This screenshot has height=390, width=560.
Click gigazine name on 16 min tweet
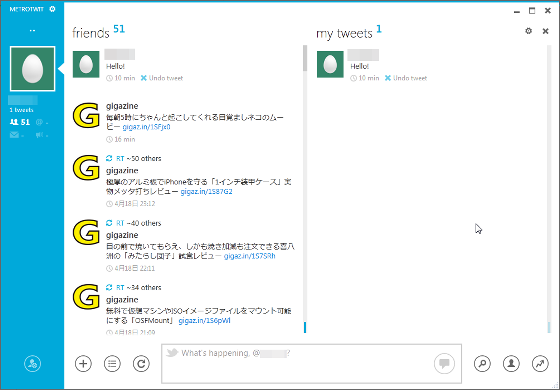pyautogui.click(x=122, y=106)
